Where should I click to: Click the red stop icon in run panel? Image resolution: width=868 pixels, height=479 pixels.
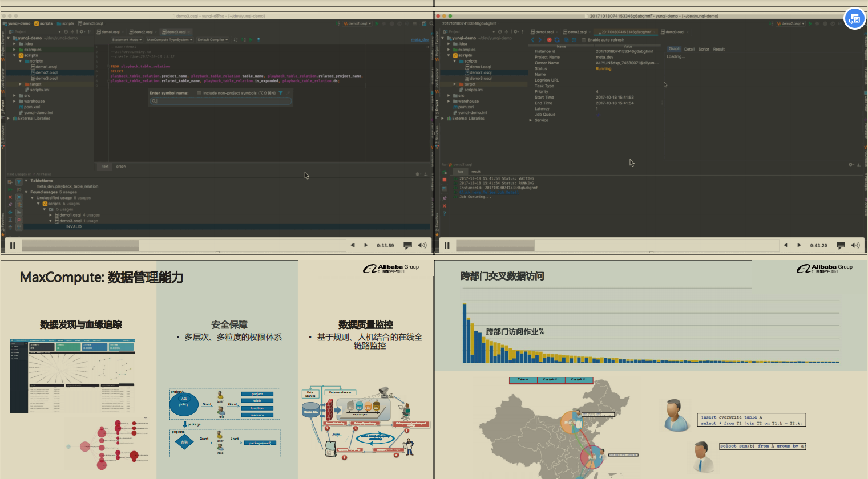click(x=445, y=180)
